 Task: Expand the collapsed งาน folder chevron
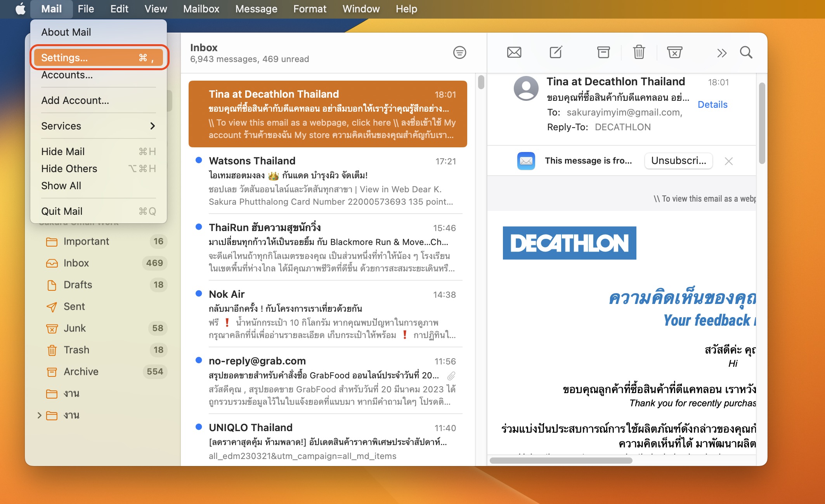tap(39, 415)
